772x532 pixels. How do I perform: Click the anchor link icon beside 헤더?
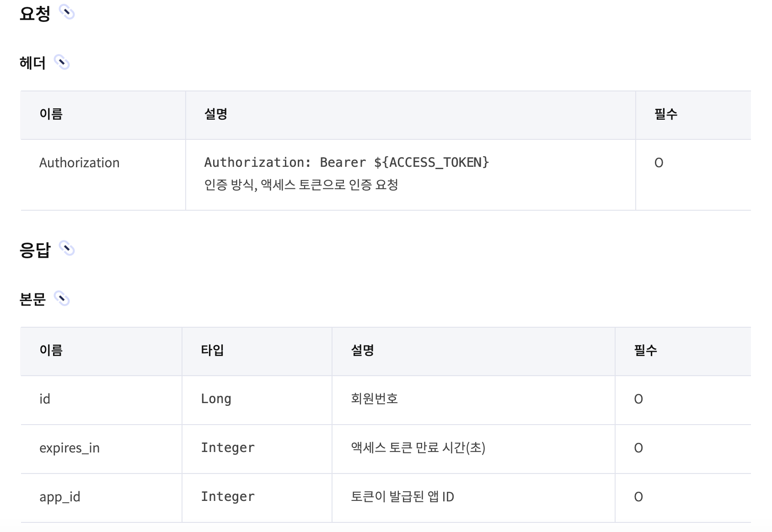62,62
